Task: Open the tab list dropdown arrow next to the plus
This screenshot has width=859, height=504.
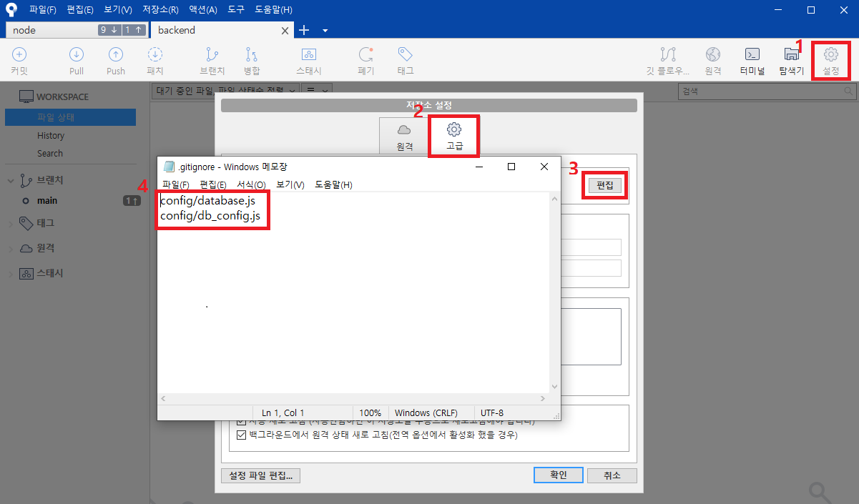Action: (325, 31)
